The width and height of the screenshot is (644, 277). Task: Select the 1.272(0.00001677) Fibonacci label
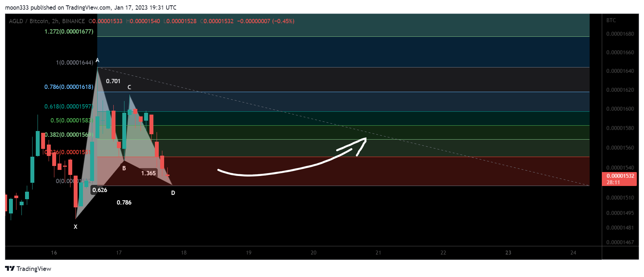point(69,31)
